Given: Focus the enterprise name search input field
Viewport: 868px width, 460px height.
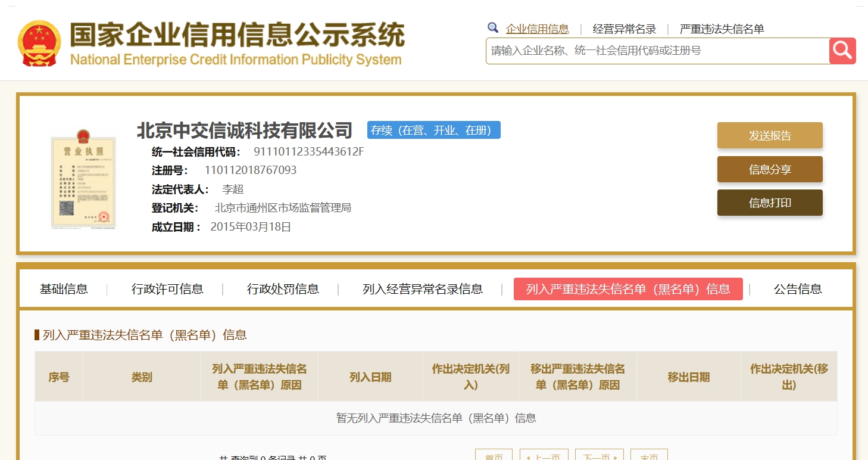Looking at the screenshot, I should 658,51.
